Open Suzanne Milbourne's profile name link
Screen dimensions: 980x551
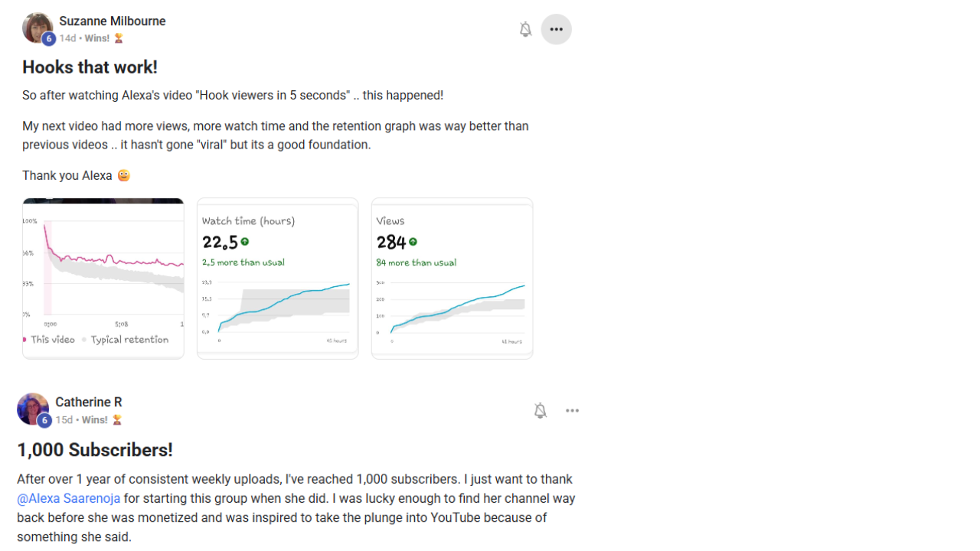pyautogui.click(x=113, y=21)
